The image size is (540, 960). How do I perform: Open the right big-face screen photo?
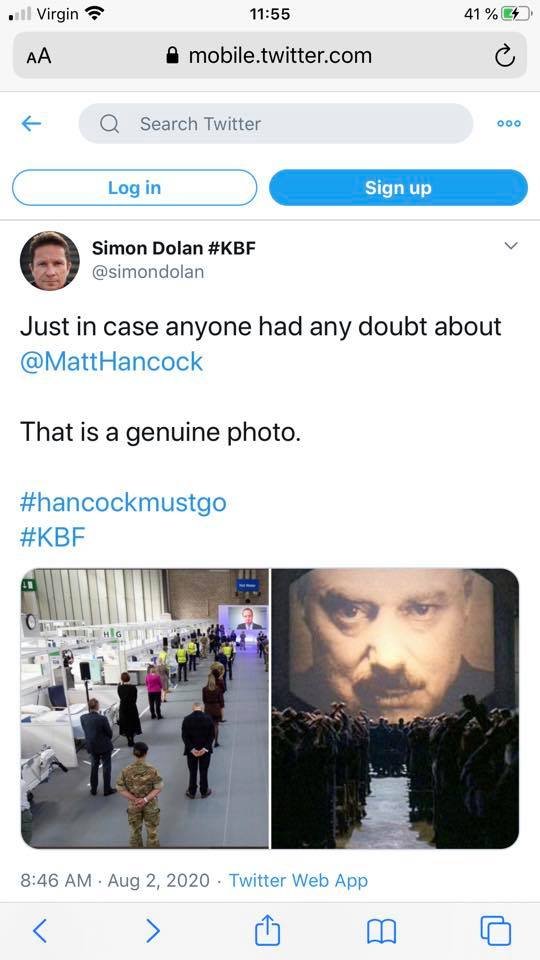(395, 708)
